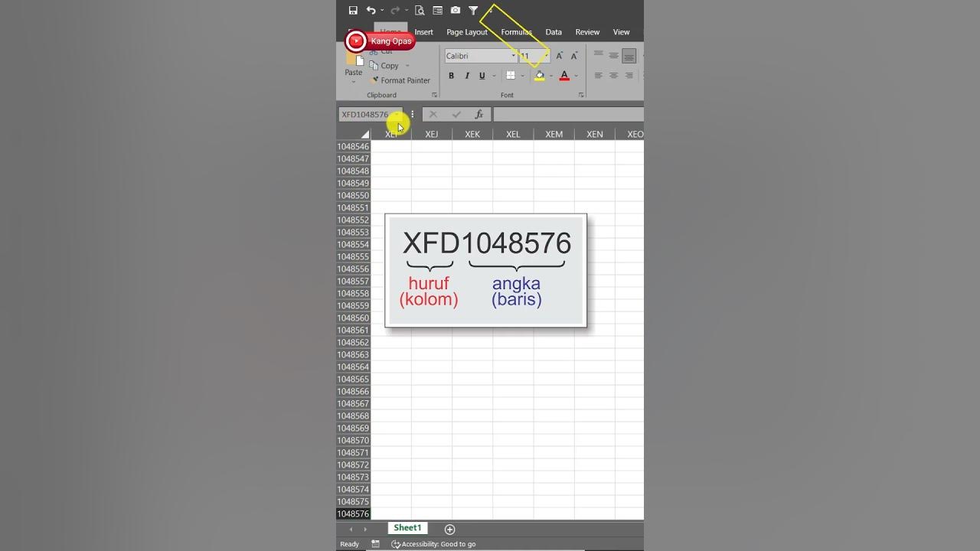This screenshot has width=980, height=551.
Task: Click the Cancel X icon in formula bar
Action: tap(433, 115)
